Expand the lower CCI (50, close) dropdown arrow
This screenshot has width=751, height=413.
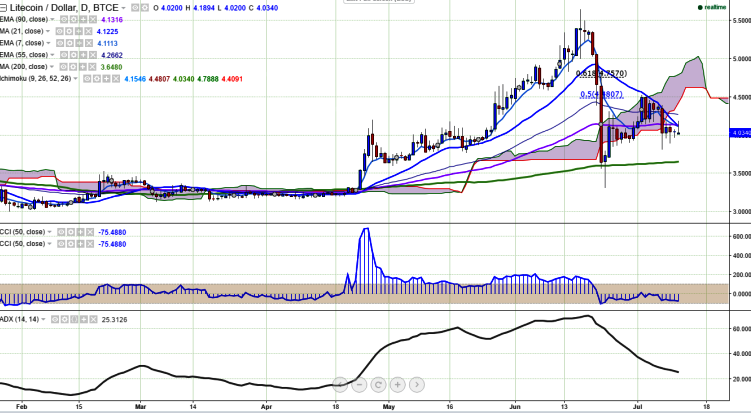[x=49, y=244]
